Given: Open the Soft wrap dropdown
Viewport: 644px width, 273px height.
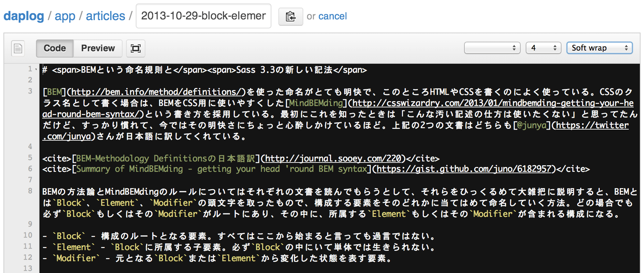Looking at the screenshot, I should (600, 48).
